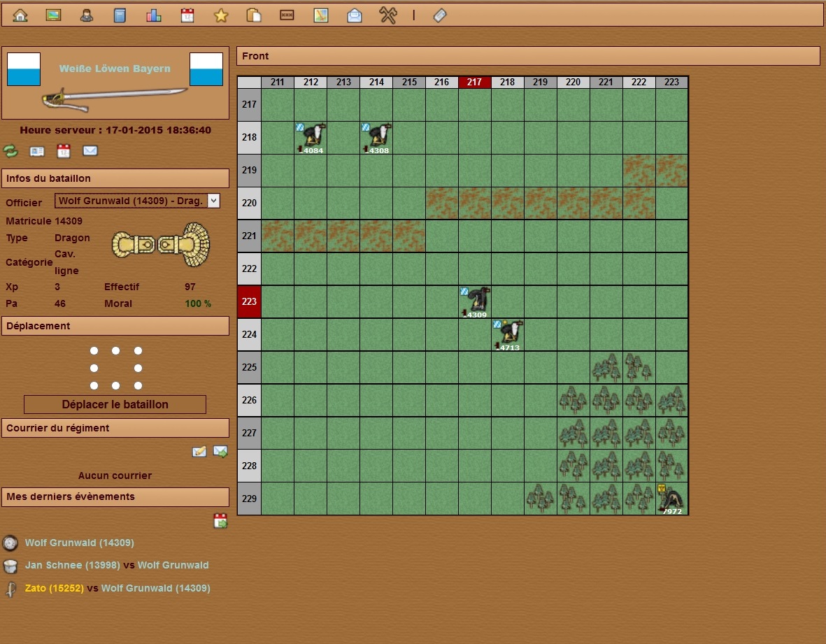826x644 pixels.
Task: Select the top-left movement direction dot
Action: point(94,351)
